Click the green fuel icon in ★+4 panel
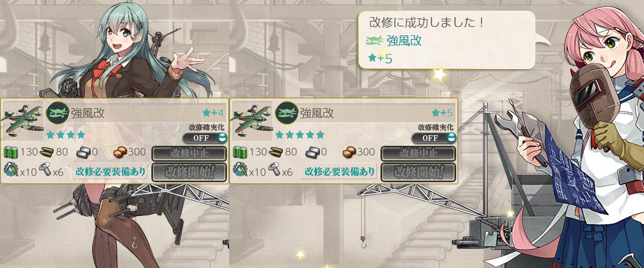The height and width of the screenshot is (268, 644). point(11,152)
